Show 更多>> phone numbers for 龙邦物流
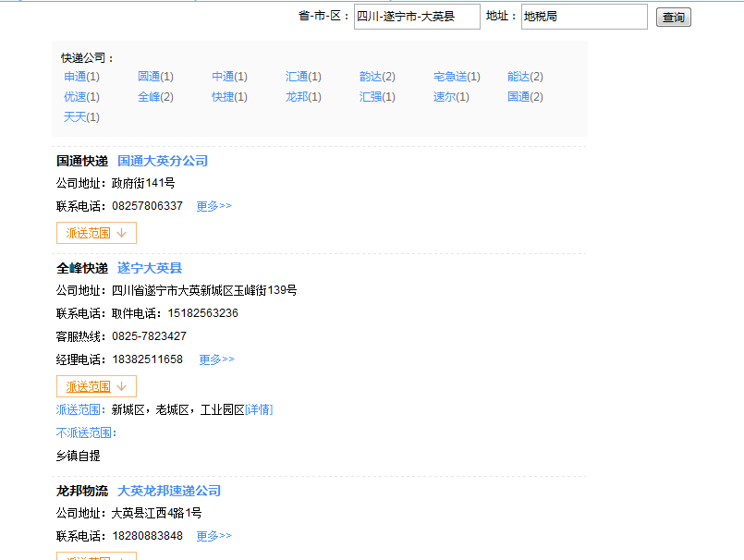The height and width of the screenshot is (560, 744). 213,536
